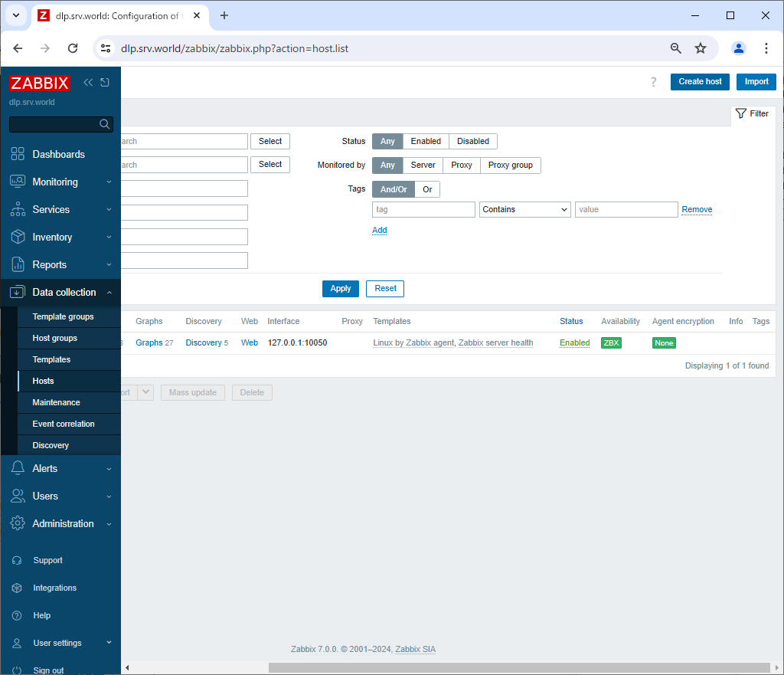
Task: Focus the tag value input field
Action: point(626,210)
